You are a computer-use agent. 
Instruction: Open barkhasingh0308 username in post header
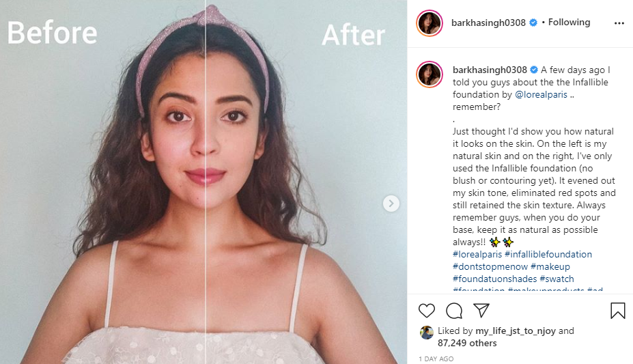point(488,23)
